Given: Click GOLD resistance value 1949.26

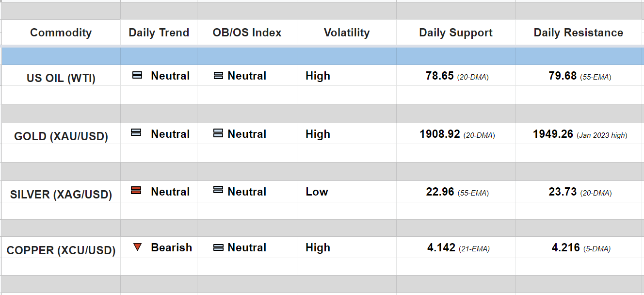Looking at the screenshot, I should point(553,134).
